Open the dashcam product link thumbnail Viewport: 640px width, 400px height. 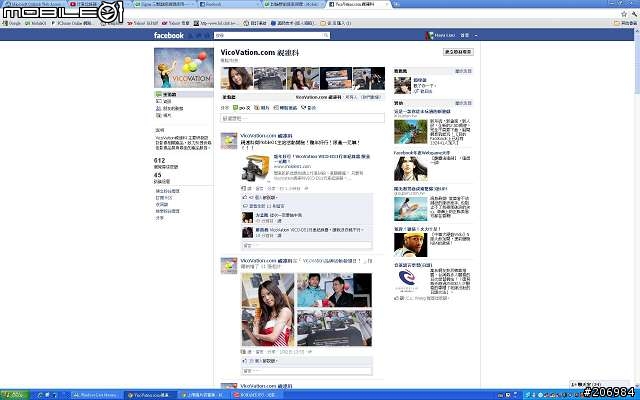(x=256, y=168)
